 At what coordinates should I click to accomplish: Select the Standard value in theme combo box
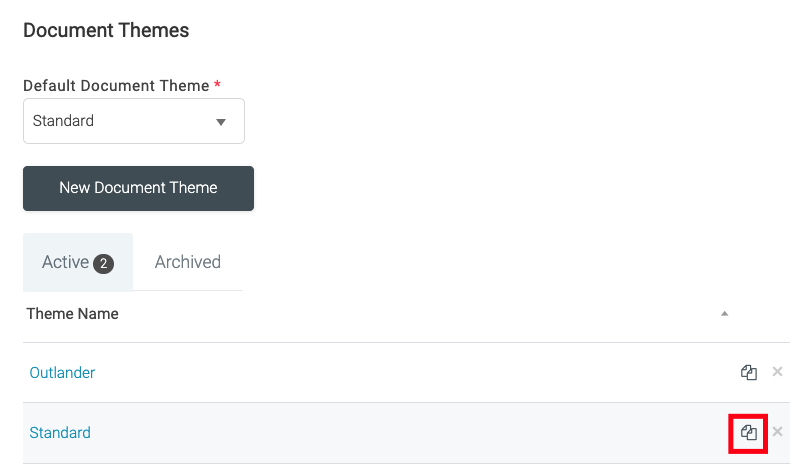point(63,121)
